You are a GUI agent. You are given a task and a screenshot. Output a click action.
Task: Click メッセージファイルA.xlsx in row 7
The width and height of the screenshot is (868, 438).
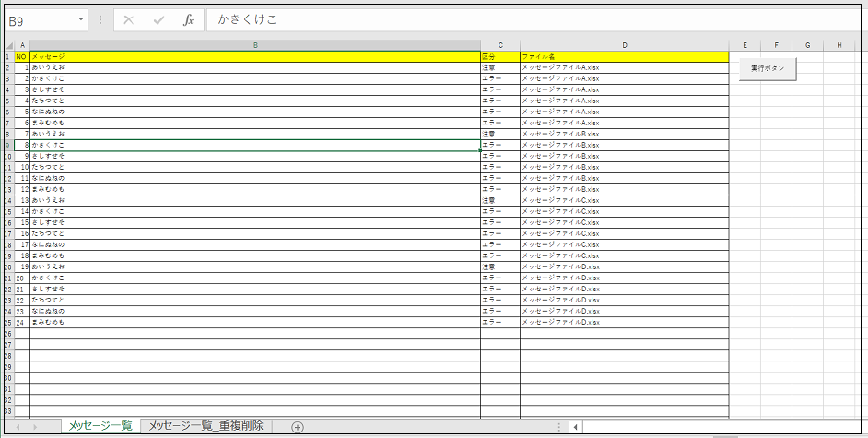click(625, 123)
